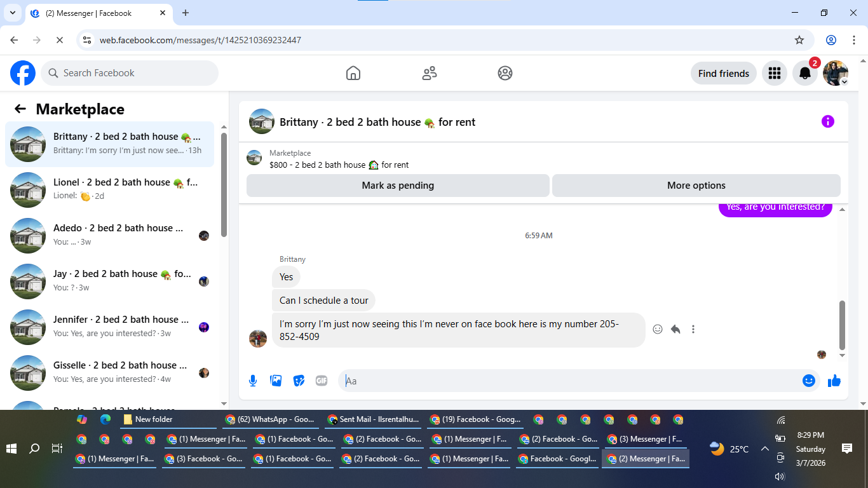Click the 'Yes, are you interested?' message
The width and height of the screenshot is (868, 488).
775,207
